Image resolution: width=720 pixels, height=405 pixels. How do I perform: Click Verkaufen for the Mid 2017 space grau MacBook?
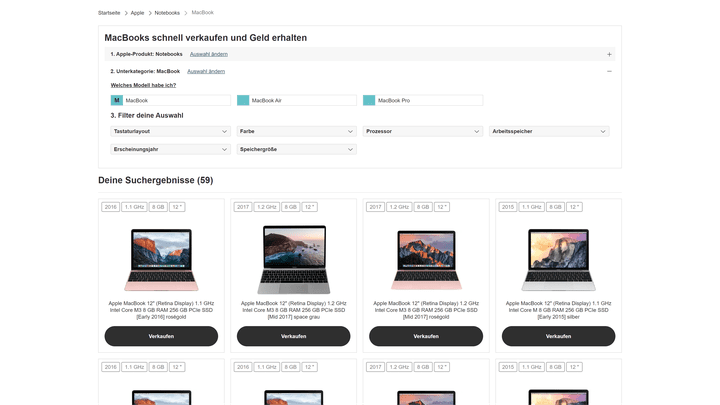coord(293,336)
